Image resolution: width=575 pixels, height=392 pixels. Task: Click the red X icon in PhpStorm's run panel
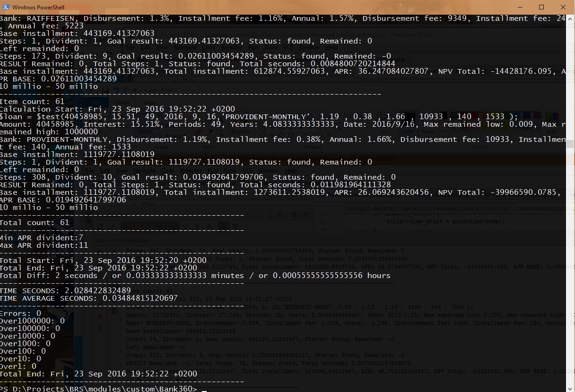point(100,316)
